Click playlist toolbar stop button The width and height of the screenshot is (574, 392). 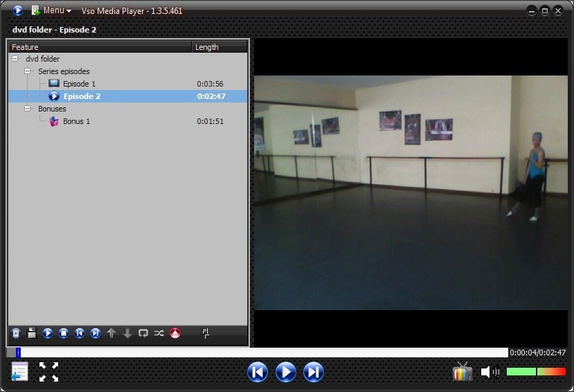pyautogui.click(x=64, y=333)
